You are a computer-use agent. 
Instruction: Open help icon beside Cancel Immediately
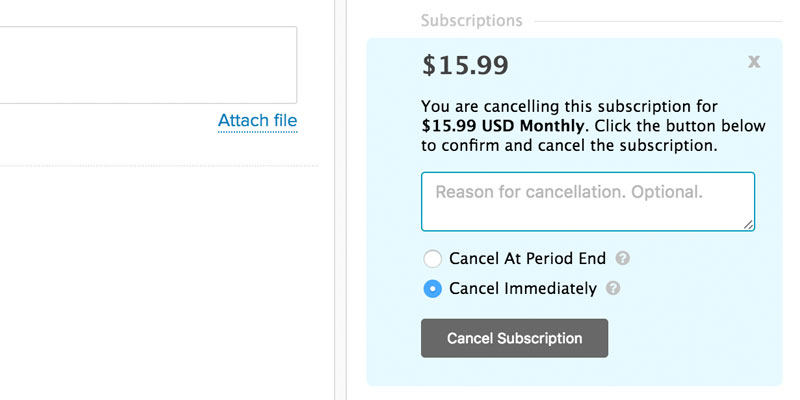click(613, 288)
